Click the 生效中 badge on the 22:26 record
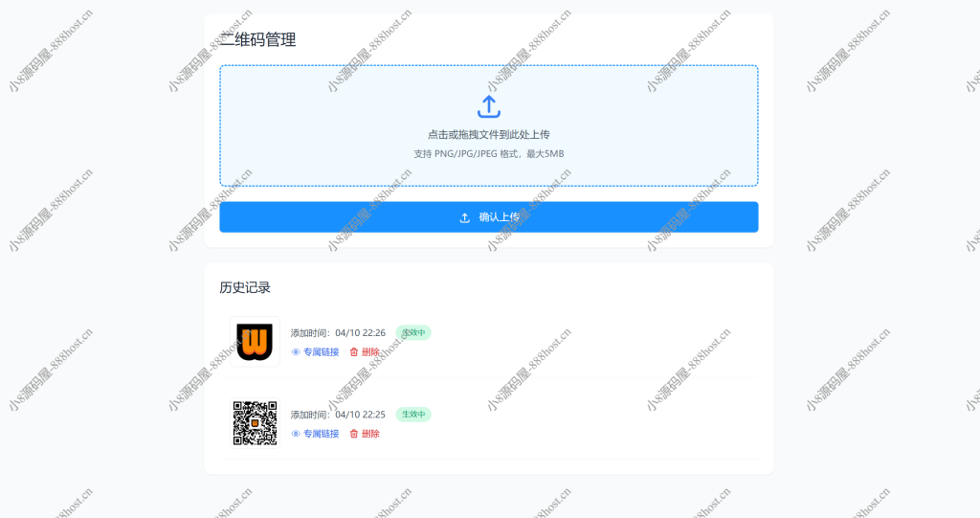The height and width of the screenshot is (518, 980). pos(413,333)
